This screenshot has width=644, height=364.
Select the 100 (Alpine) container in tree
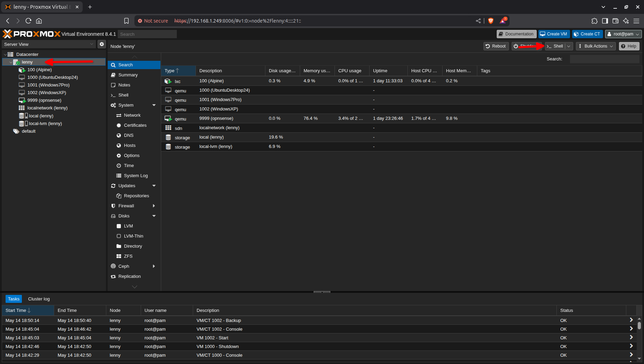coord(39,70)
